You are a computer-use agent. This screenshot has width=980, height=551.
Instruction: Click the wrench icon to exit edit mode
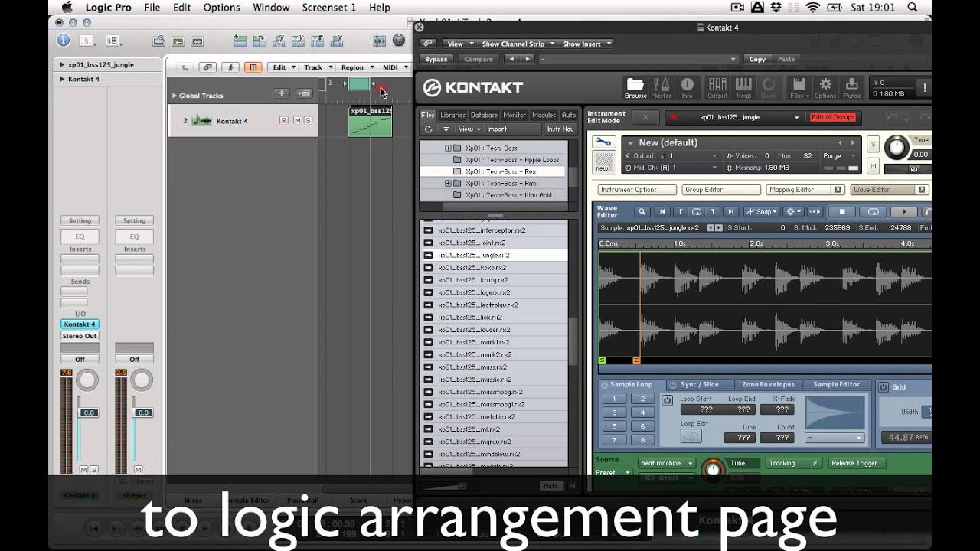tap(603, 142)
